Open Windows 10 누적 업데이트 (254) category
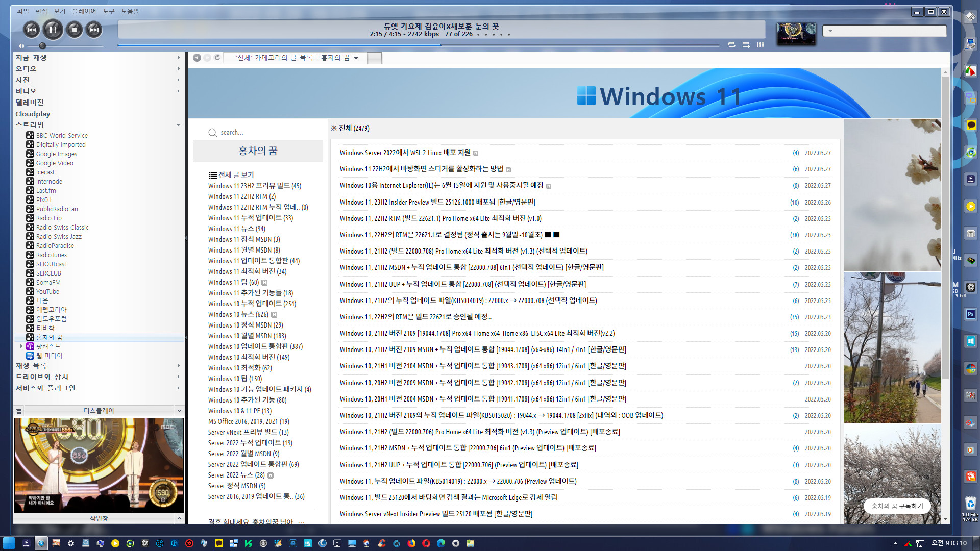The width and height of the screenshot is (980, 551). tap(252, 304)
